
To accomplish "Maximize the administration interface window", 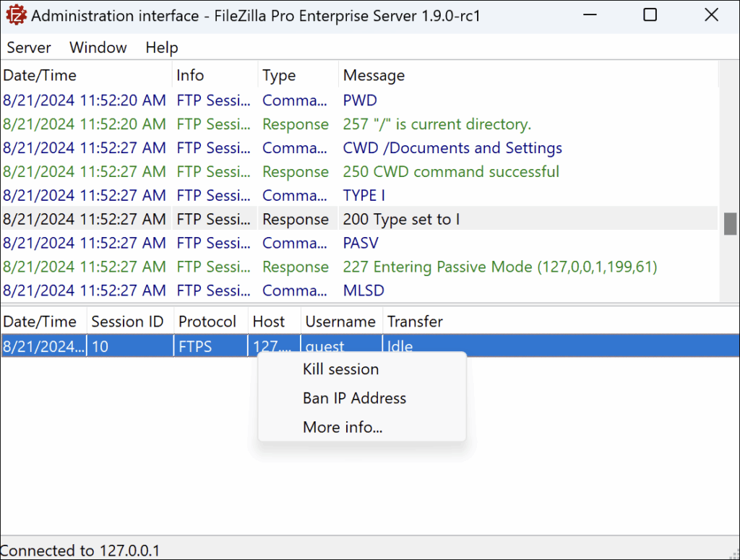I will point(650,15).
